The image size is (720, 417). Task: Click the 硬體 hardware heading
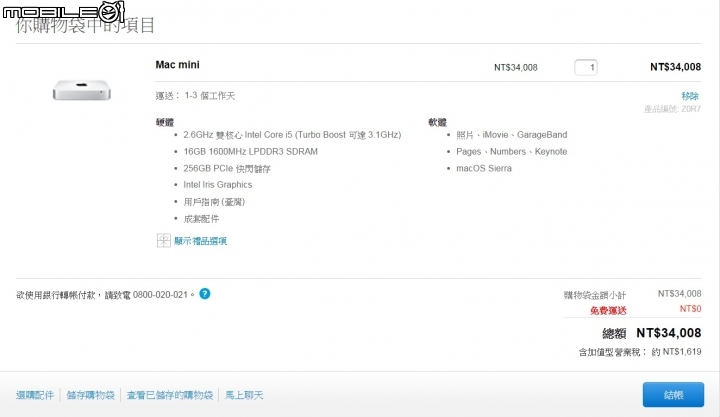[165, 122]
